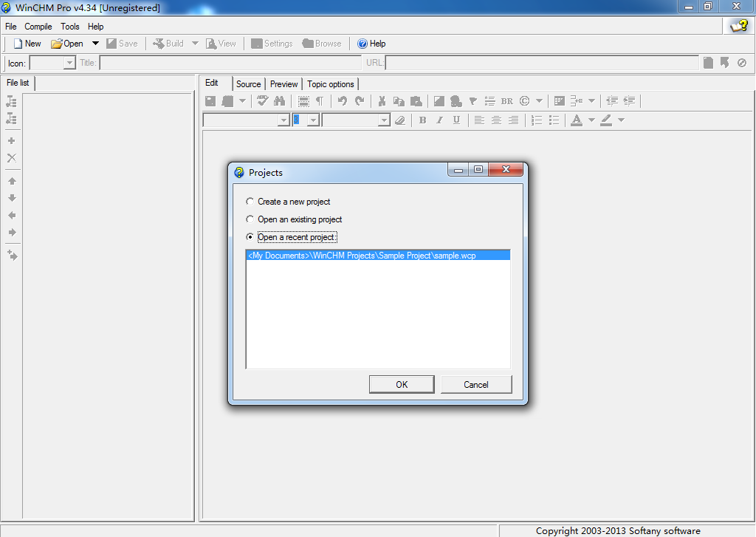Open the File menu

point(10,27)
